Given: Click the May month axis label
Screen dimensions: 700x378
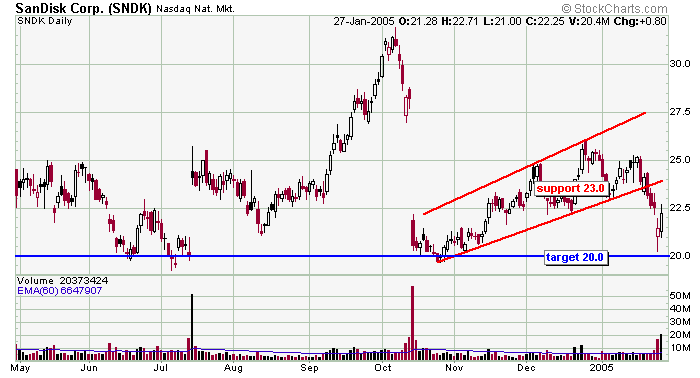Looking at the screenshot, I should click(20, 368).
